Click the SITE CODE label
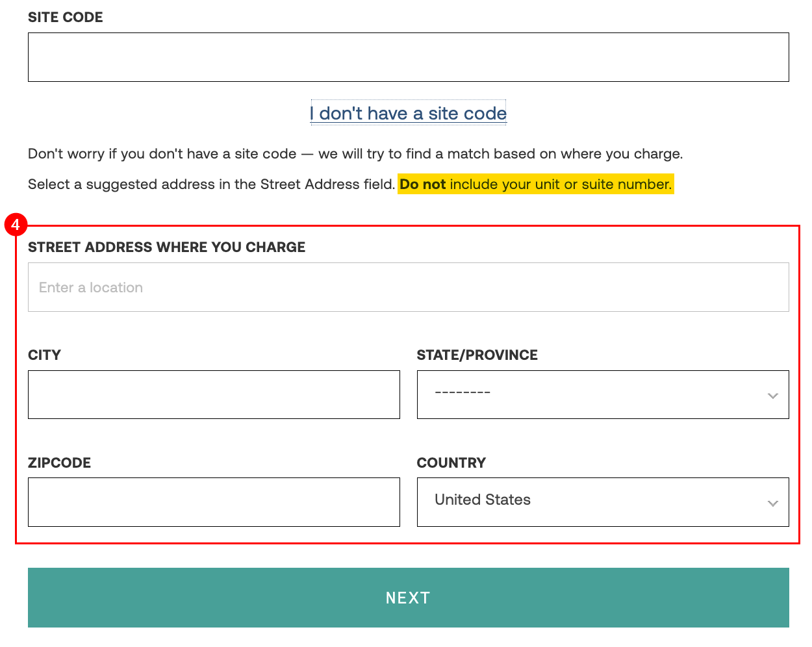This screenshot has width=812, height=647. coord(65,18)
